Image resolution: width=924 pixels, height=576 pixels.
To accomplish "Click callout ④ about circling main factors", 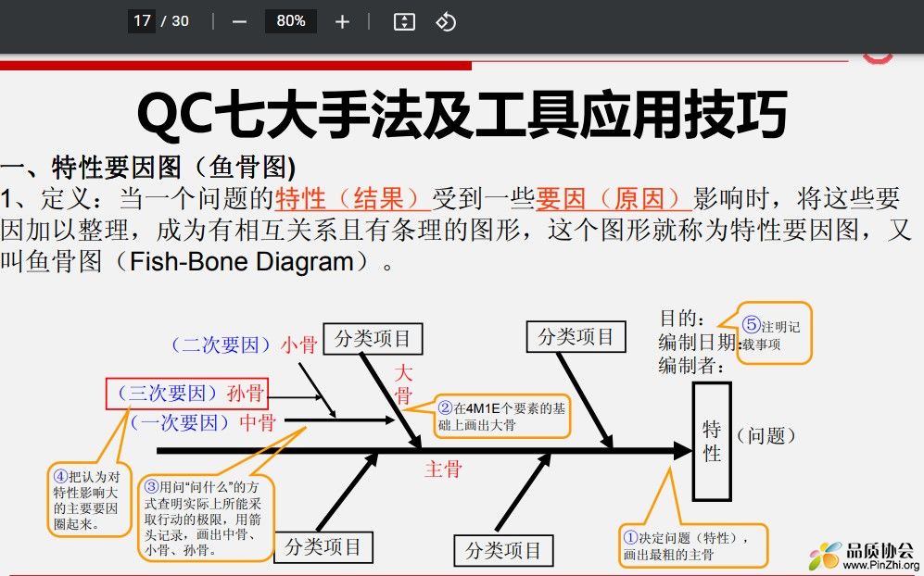I will click(89, 500).
